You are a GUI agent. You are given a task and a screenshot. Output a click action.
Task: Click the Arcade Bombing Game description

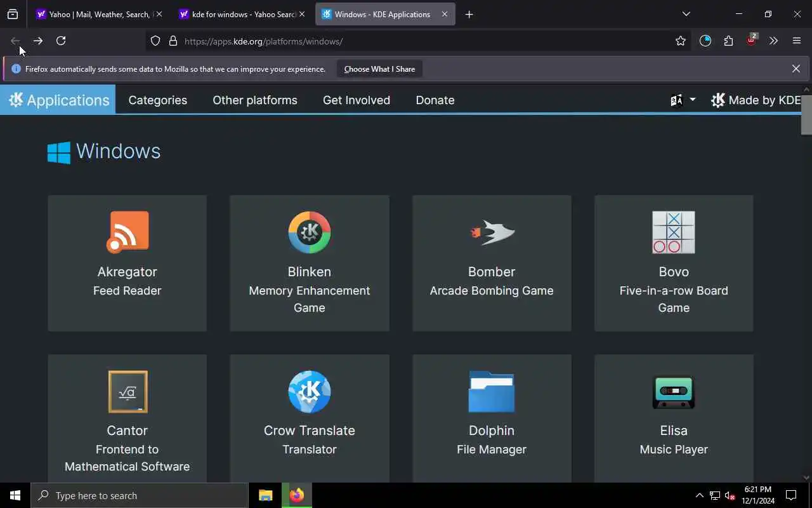[x=492, y=291]
